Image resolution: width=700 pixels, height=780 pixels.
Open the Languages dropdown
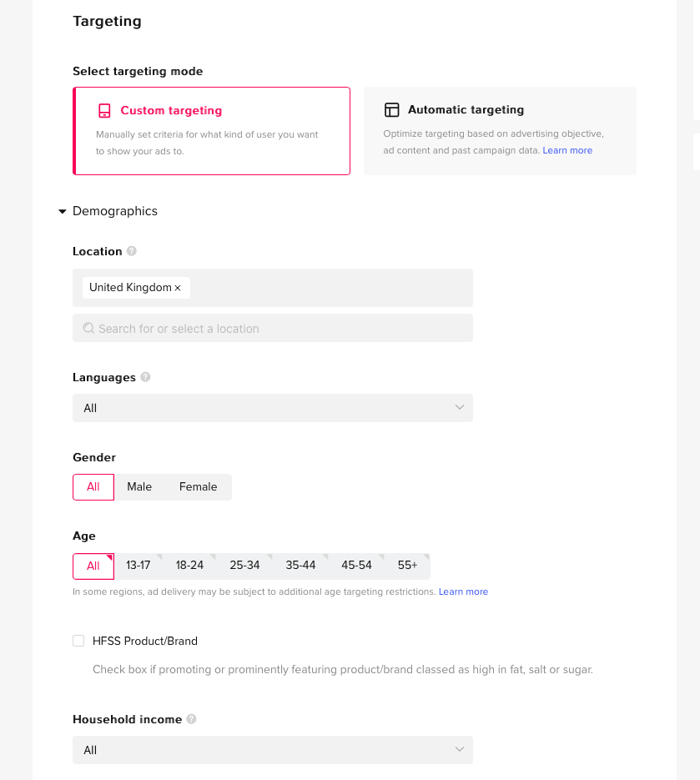click(272, 408)
